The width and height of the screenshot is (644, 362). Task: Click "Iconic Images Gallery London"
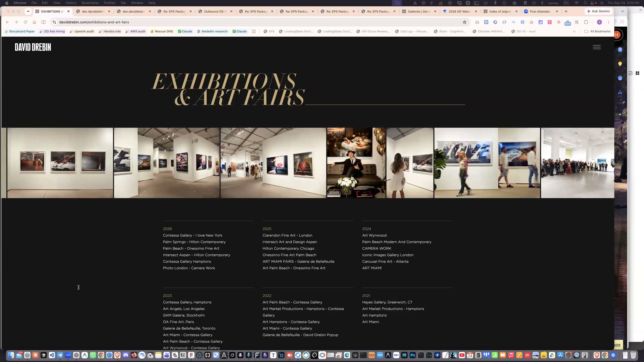388,255
